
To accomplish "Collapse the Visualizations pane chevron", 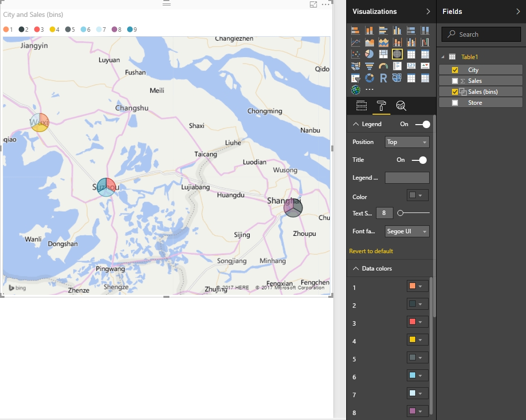I will click(428, 11).
